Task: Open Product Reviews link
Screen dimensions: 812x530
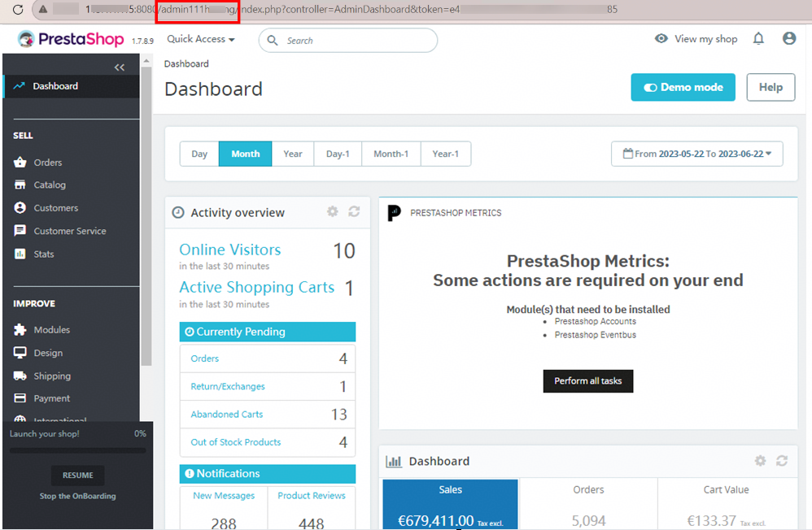Action: tap(312, 495)
